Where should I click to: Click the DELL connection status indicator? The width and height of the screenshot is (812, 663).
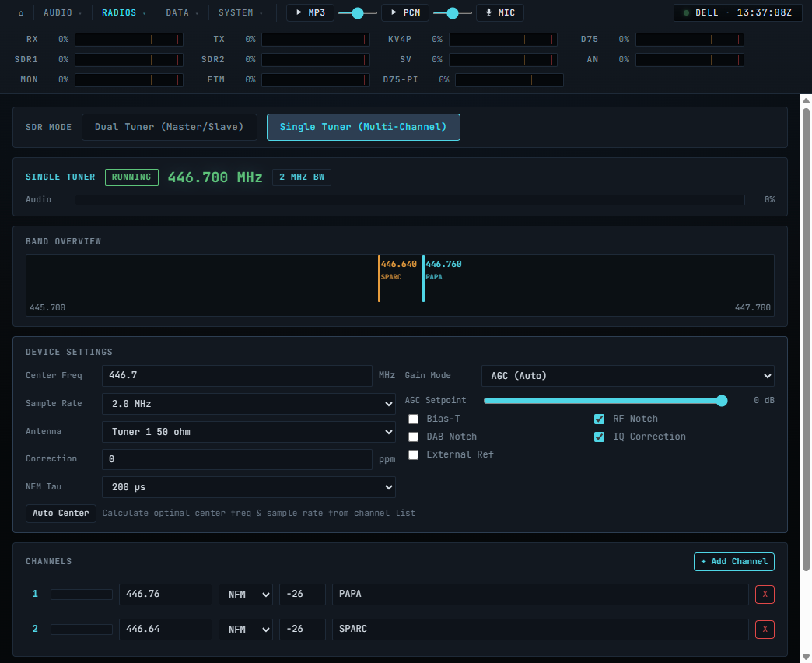pyautogui.click(x=702, y=12)
